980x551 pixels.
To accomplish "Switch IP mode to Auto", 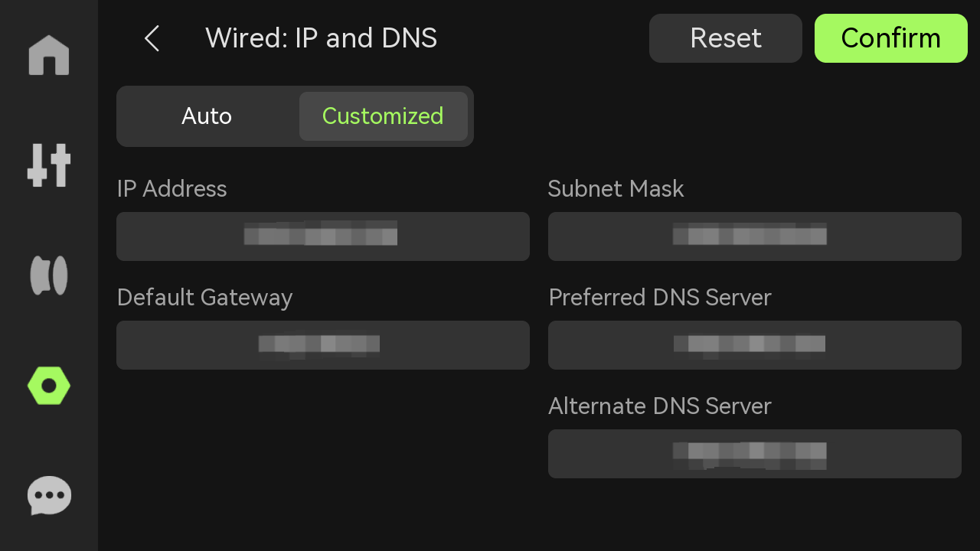I will click(x=207, y=116).
